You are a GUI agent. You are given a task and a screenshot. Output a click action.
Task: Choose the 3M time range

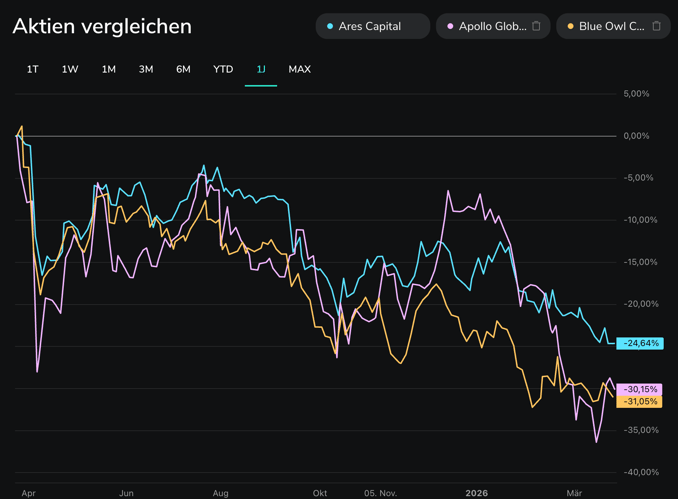click(x=146, y=69)
